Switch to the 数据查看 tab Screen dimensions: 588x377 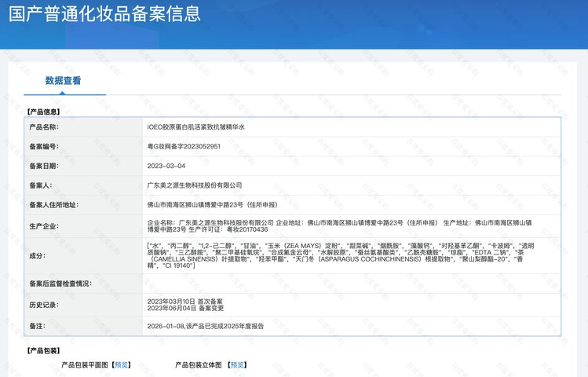(x=63, y=80)
